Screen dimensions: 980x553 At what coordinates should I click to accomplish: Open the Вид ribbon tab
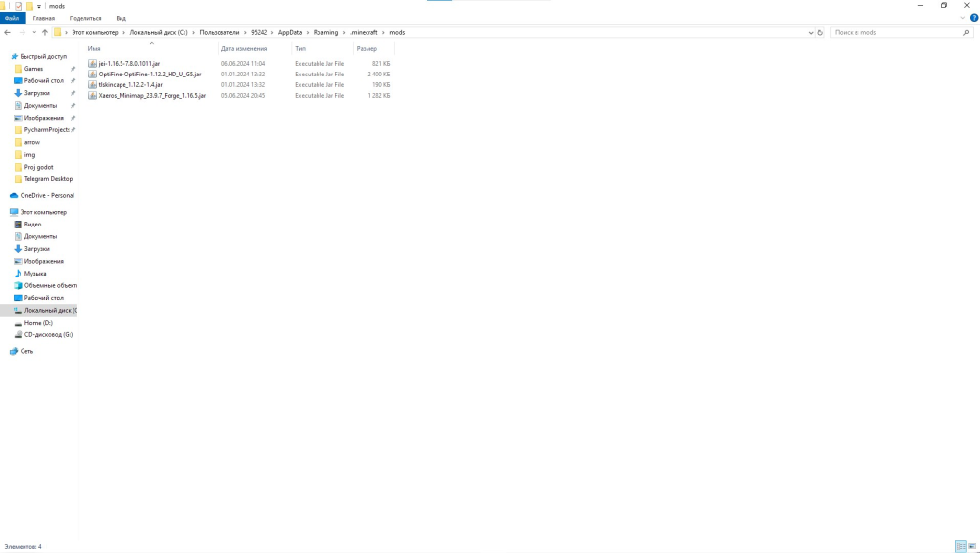121,19
